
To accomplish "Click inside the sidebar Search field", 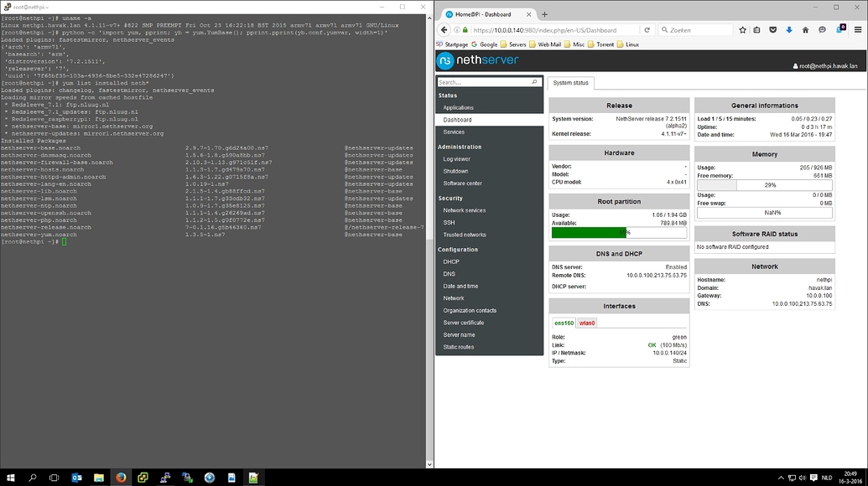I will tap(478, 82).
